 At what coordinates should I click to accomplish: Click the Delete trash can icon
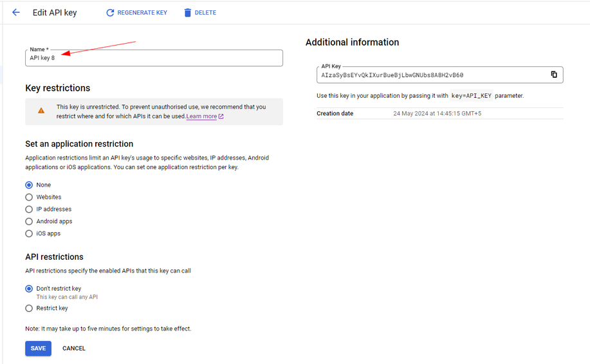187,13
